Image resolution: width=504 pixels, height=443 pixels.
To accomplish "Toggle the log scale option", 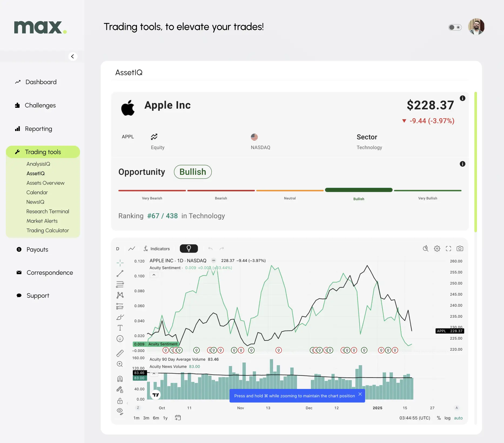I will pyautogui.click(x=447, y=418).
